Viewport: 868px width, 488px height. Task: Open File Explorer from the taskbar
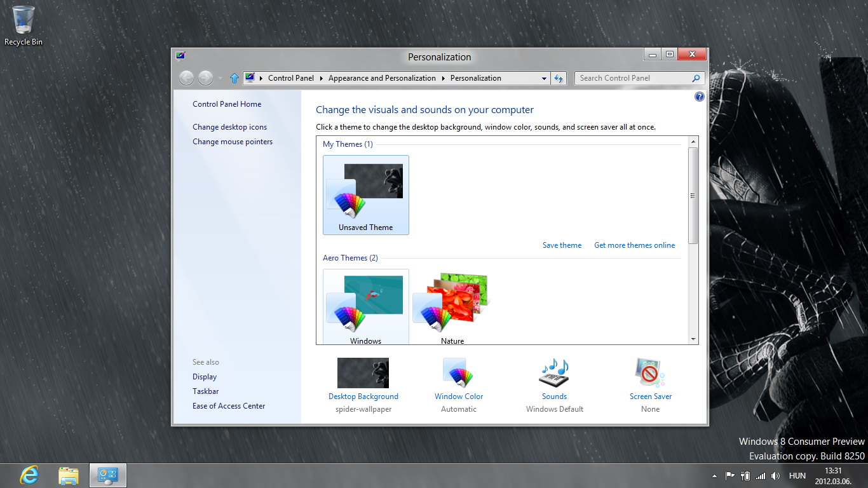(69, 475)
